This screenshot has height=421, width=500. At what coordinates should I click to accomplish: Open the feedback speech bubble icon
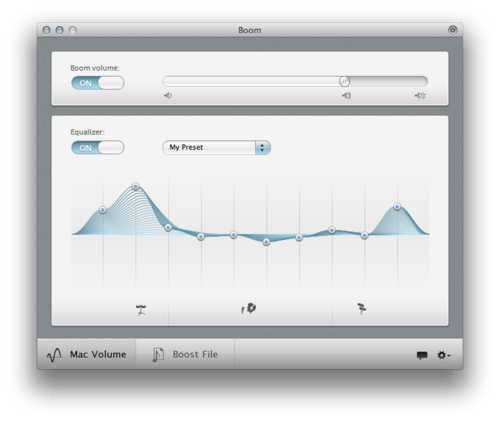[422, 355]
